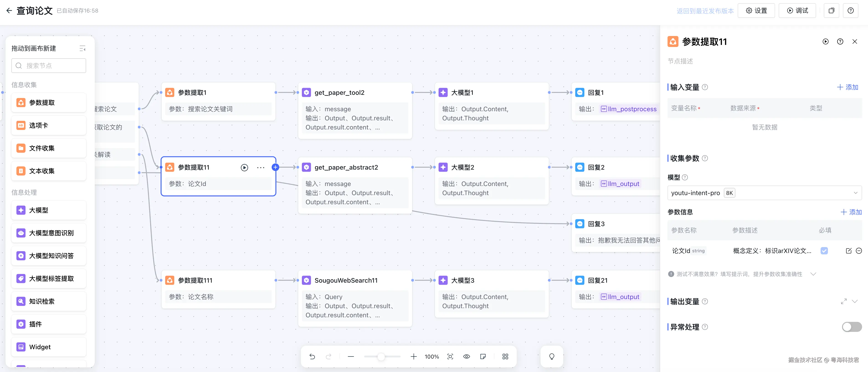
Task: Remove the 论文Id parameter with minus icon
Action: tap(859, 251)
